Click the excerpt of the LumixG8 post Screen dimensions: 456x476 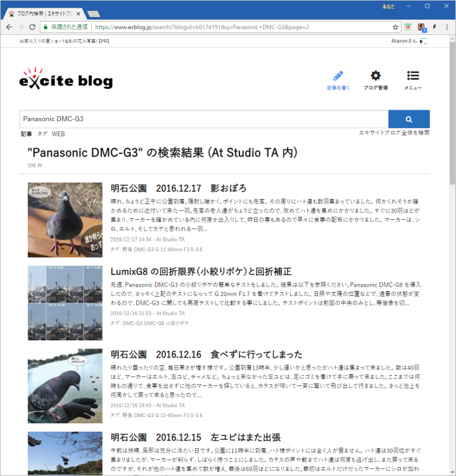click(x=265, y=294)
